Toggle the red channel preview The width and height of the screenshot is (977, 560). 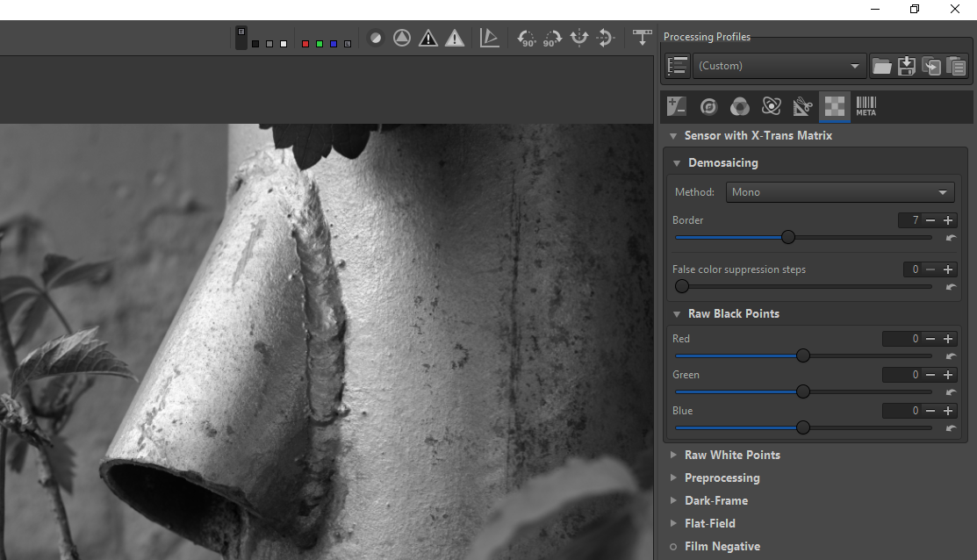[x=305, y=44]
